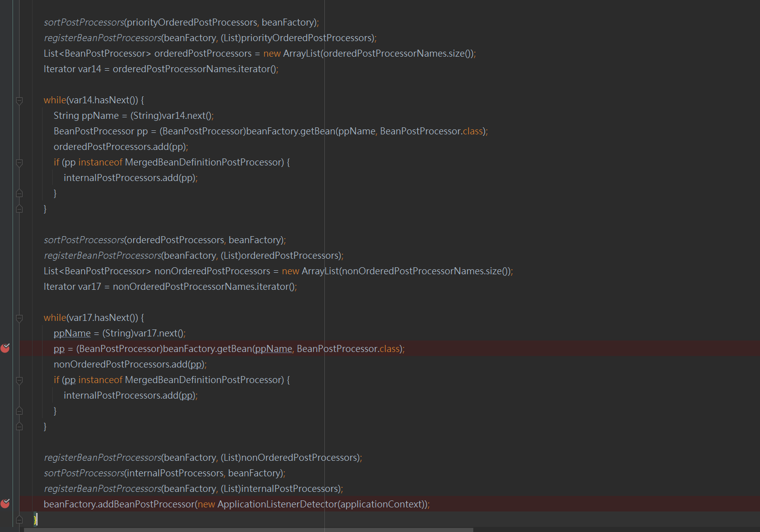The height and width of the screenshot is (532, 760).
Task: Click BeanPostProcessor pp declaration line
Action: point(271,131)
